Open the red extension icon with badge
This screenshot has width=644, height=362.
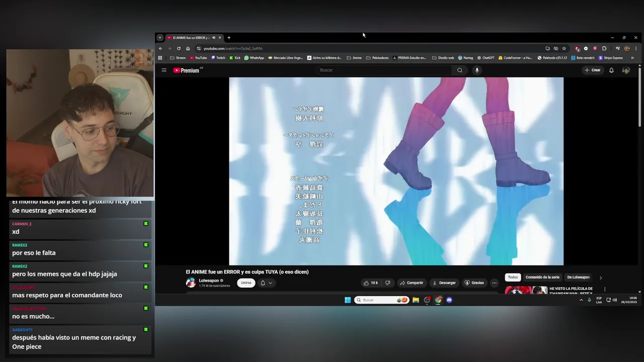[x=577, y=48]
